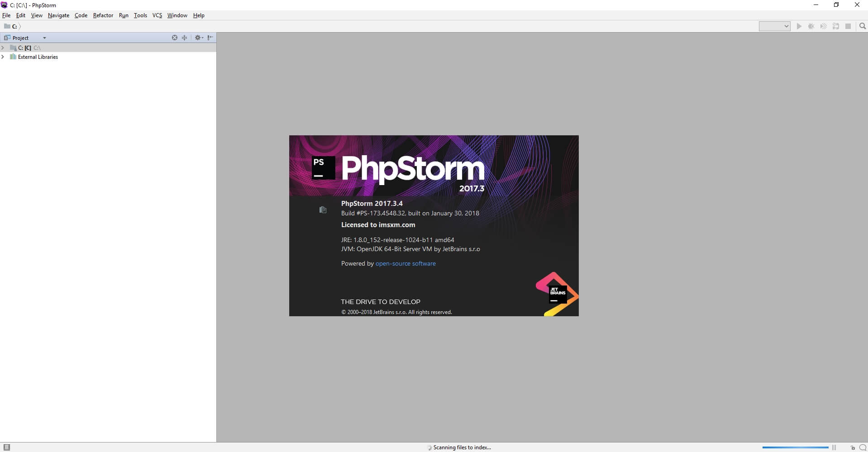Toggle tool window buttons icon in status bar

click(6, 447)
